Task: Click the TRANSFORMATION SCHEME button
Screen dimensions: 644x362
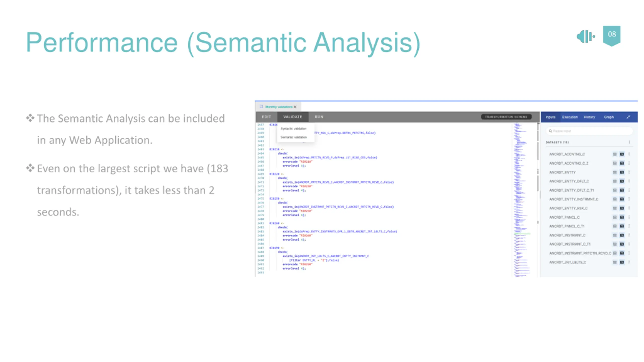Action: click(x=506, y=117)
